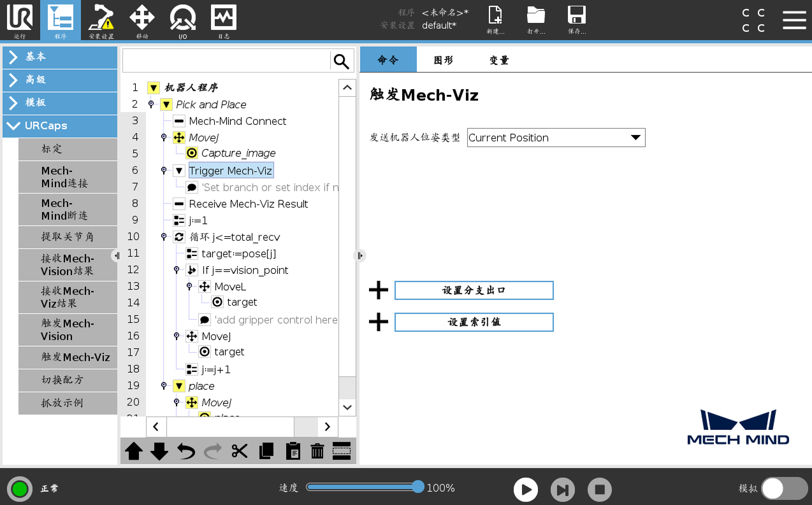Screen dimensions: 812x505
Task: Collapse the robot program root node
Action: click(154, 88)
